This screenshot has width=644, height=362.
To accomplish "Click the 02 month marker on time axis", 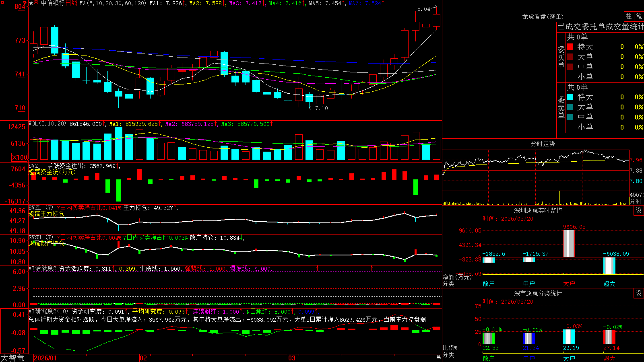I will pyautogui.click(x=143, y=358).
